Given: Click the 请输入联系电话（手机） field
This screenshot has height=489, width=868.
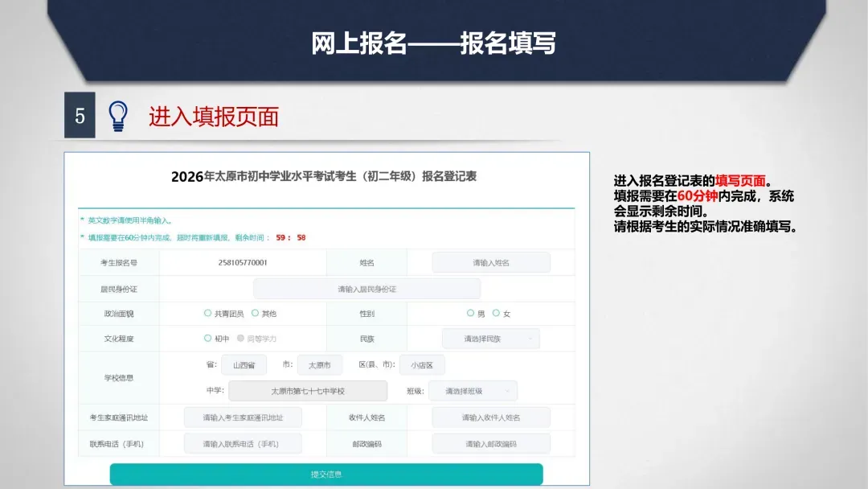Looking at the screenshot, I should (x=243, y=444).
